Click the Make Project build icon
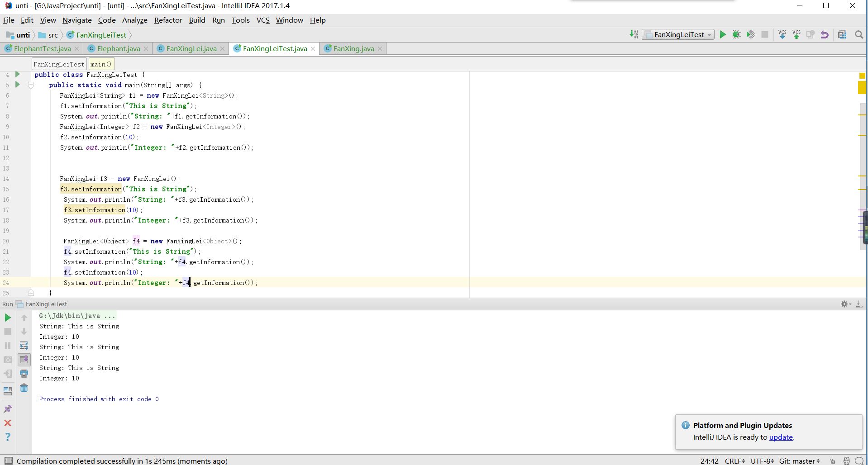The height and width of the screenshot is (465, 868). click(x=634, y=35)
